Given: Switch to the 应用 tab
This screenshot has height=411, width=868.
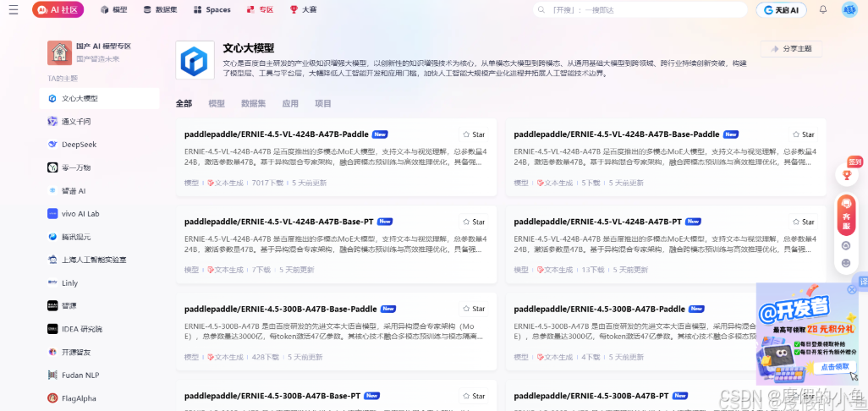Looking at the screenshot, I should coord(290,103).
